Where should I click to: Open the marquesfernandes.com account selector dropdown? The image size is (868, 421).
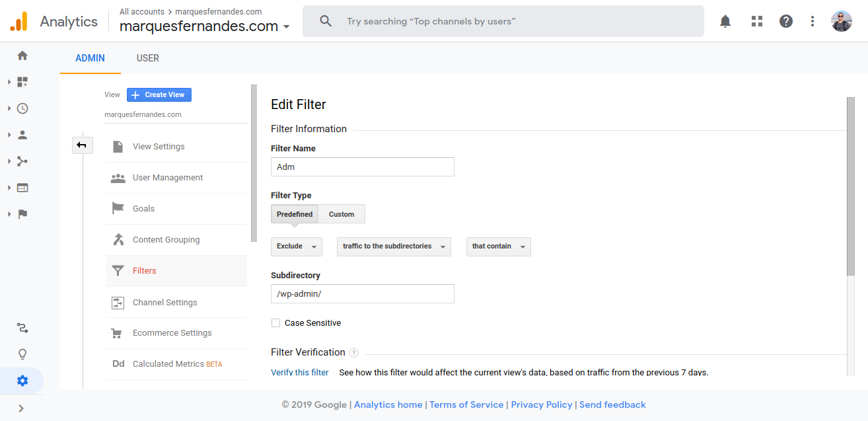(x=205, y=26)
